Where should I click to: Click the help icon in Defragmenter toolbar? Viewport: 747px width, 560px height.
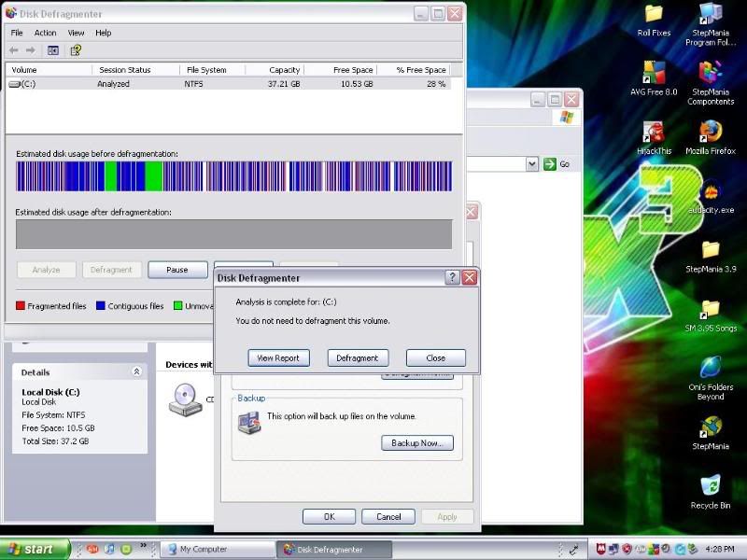click(x=76, y=50)
